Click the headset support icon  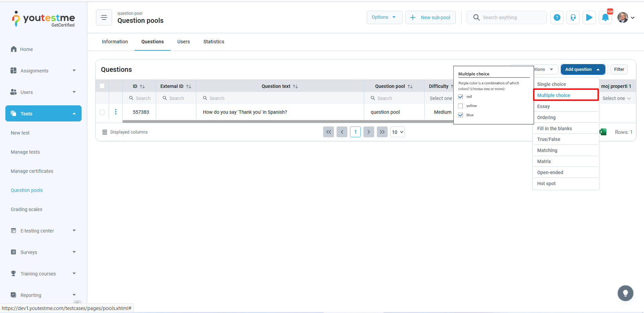point(573,17)
